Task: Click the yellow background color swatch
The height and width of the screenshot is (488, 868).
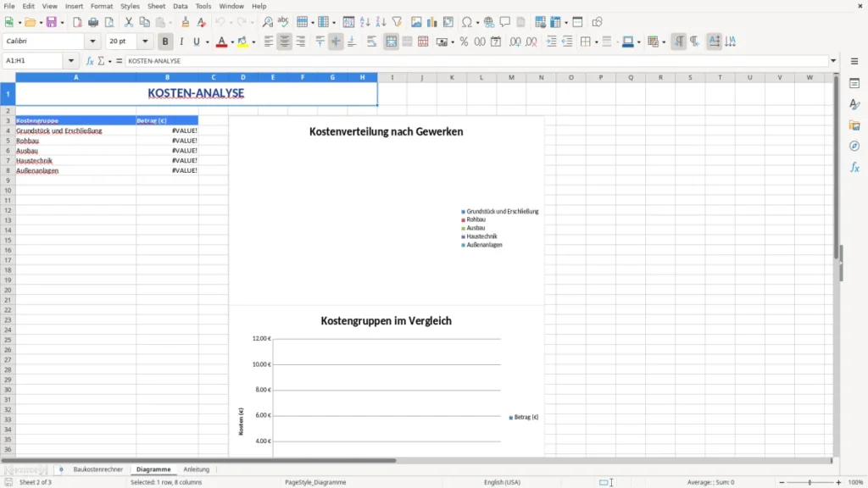Action: [x=242, y=42]
